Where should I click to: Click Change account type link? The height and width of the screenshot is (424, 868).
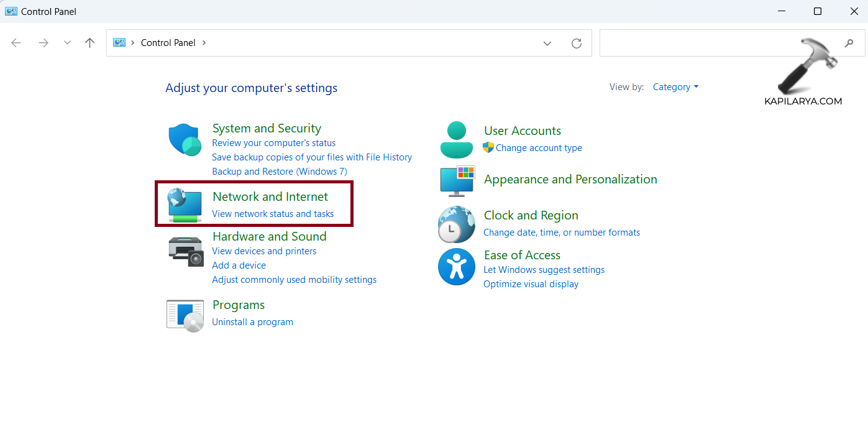[x=539, y=148]
